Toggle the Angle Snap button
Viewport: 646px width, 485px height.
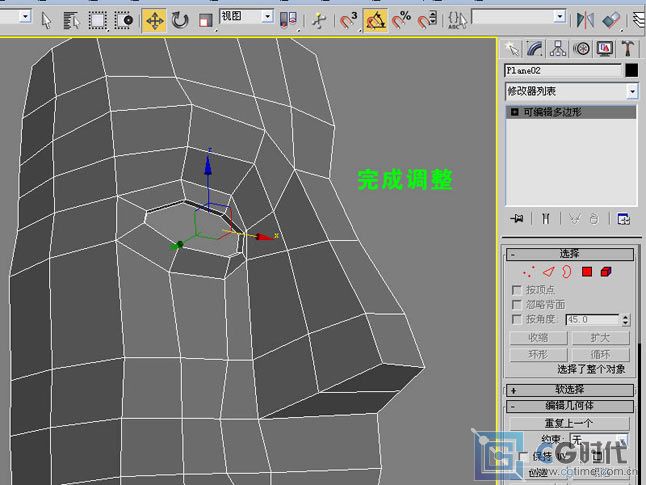click(x=375, y=20)
